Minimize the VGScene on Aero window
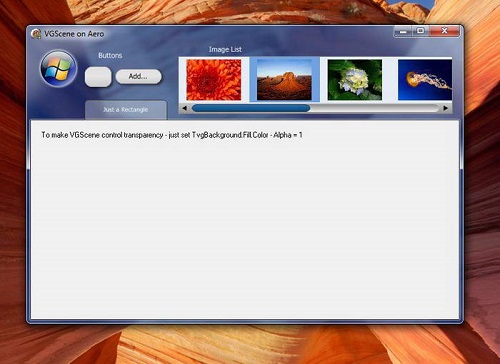500x364 pixels. tap(403, 31)
